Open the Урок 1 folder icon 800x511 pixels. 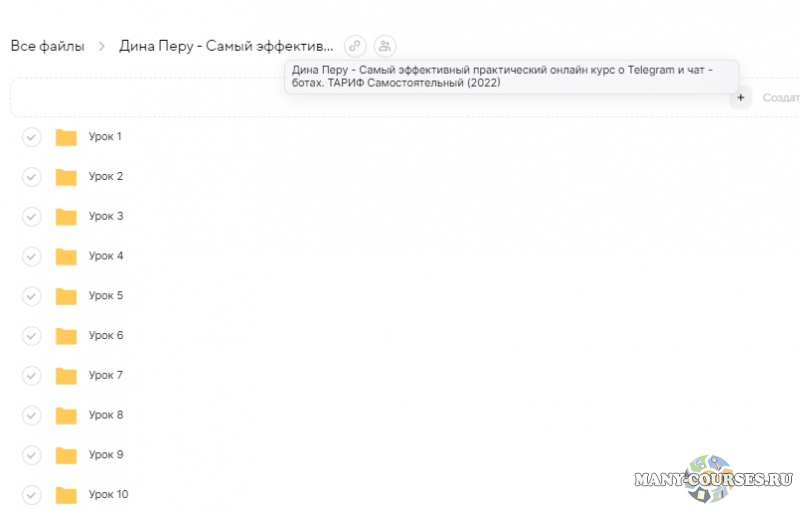tap(66, 138)
